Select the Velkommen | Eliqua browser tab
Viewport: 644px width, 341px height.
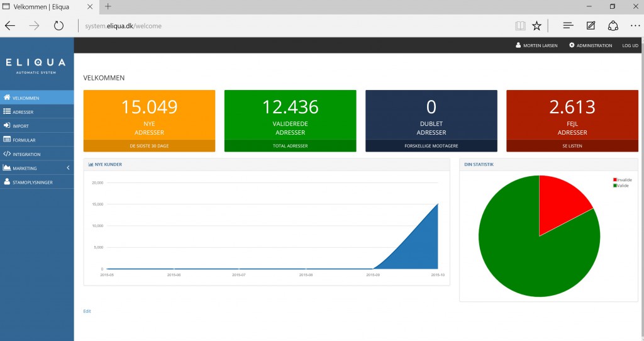pos(48,6)
